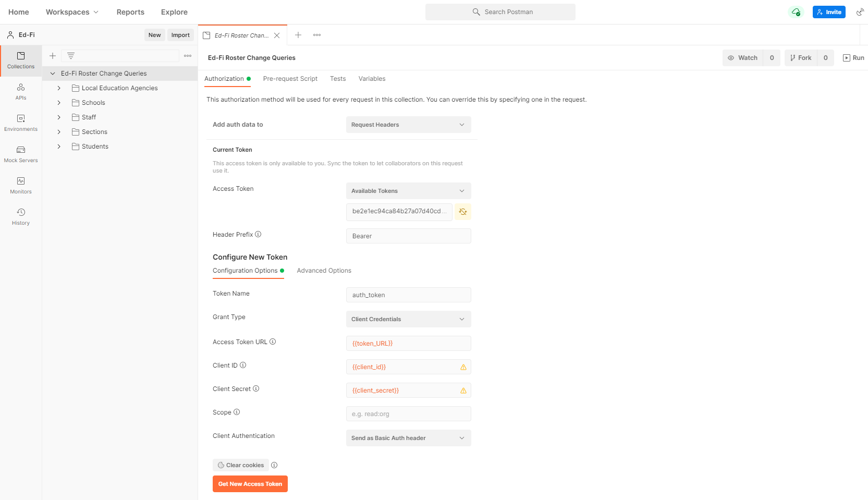The image size is (868, 500).
Task: Open the Workspaces menu
Action: click(x=72, y=12)
